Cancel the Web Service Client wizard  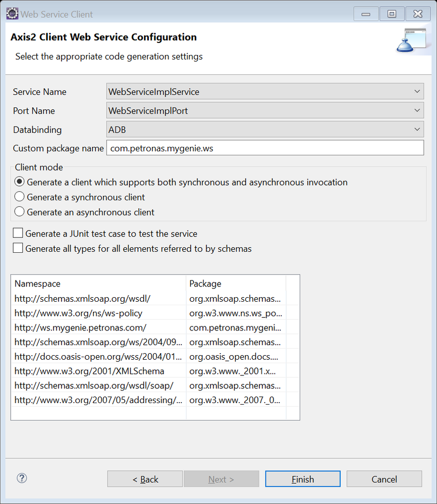click(384, 479)
